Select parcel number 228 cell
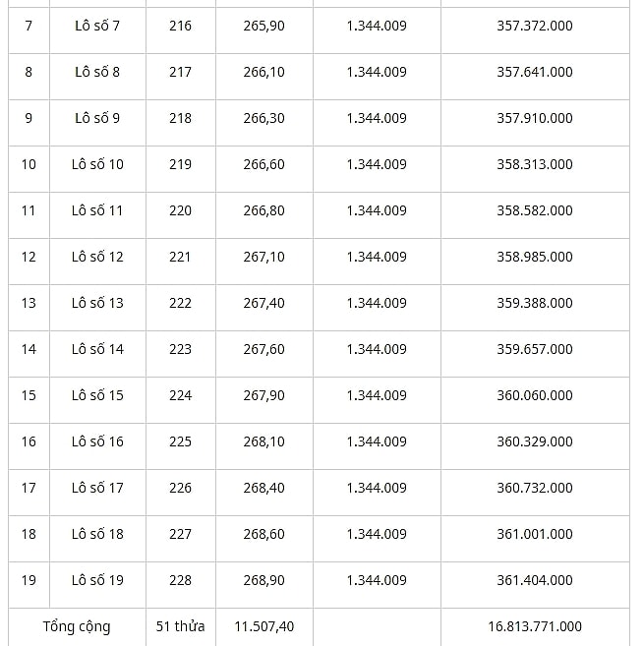This screenshot has width=644, height=646. coord(181,580)
